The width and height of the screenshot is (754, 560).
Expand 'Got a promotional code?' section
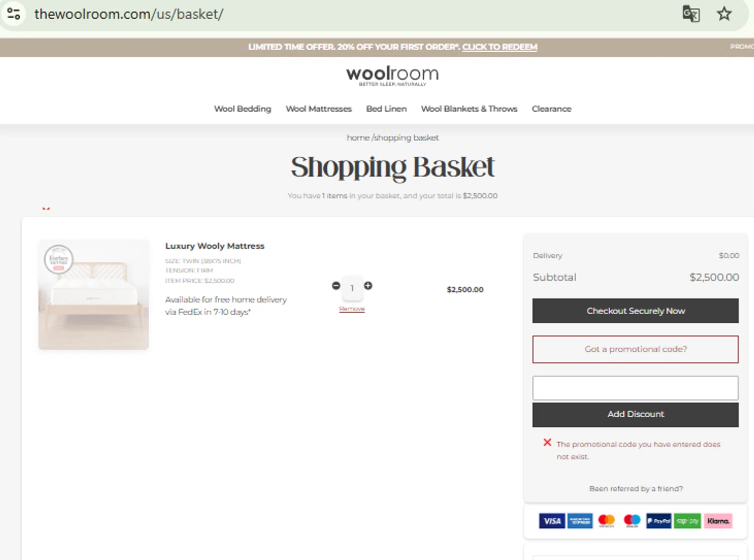coord(635,349)
